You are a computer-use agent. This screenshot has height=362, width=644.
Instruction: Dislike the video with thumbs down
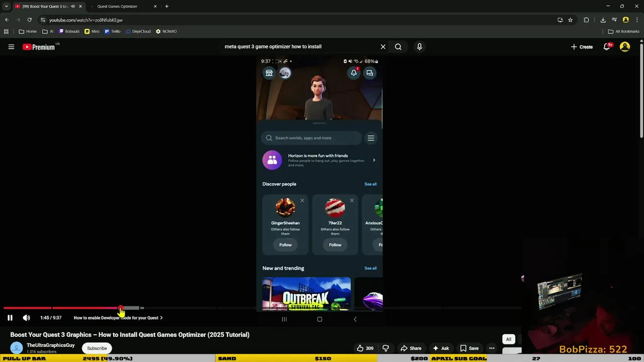386,348
